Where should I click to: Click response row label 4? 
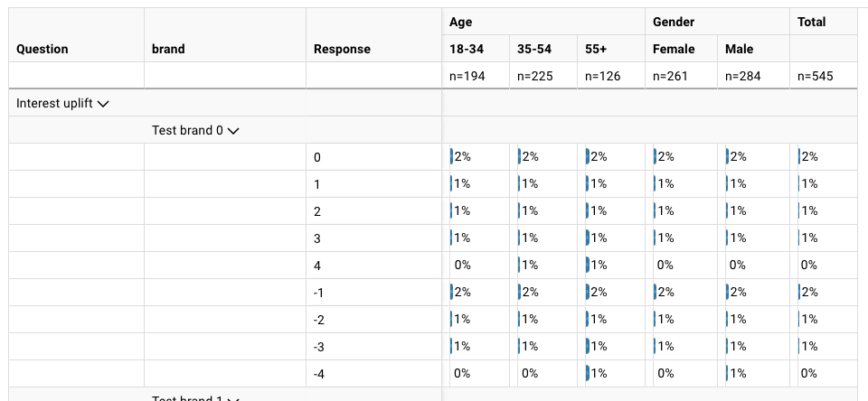pos(317,266)
